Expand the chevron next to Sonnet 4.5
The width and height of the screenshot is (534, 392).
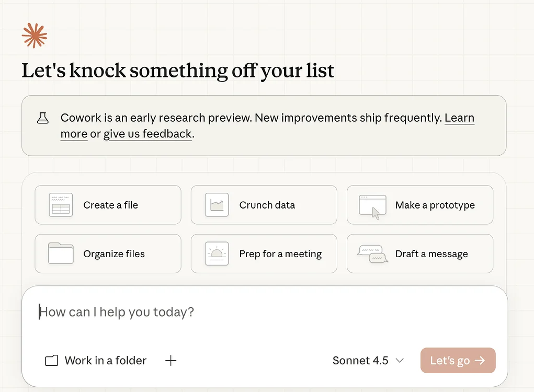pos(400,360)
